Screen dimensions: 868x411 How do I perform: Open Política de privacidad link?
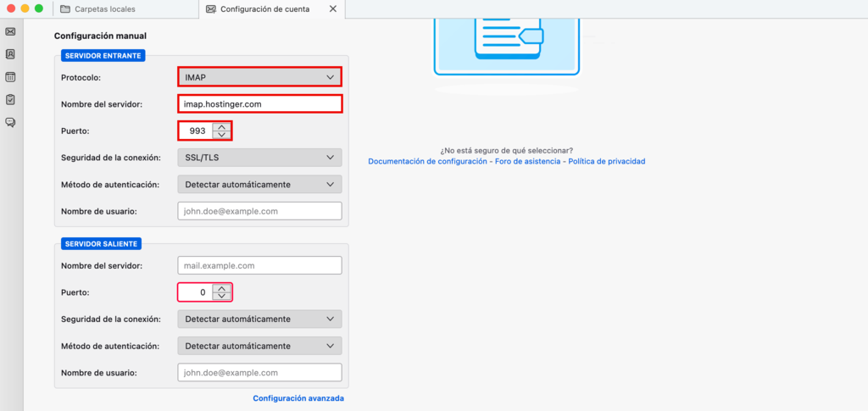coord(607,162)
